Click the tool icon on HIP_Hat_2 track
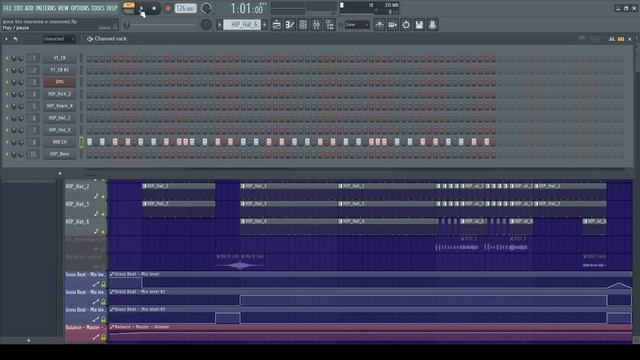 [x=96, y=196]
